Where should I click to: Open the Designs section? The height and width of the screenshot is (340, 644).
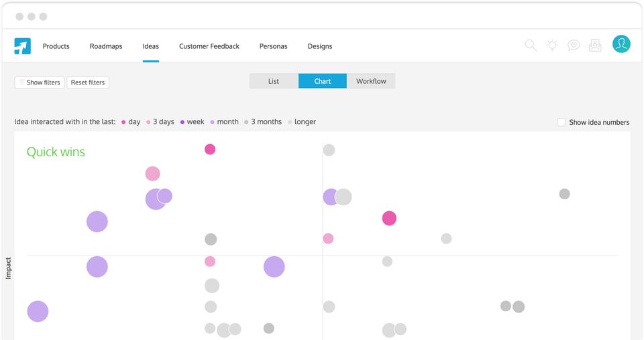320,46
